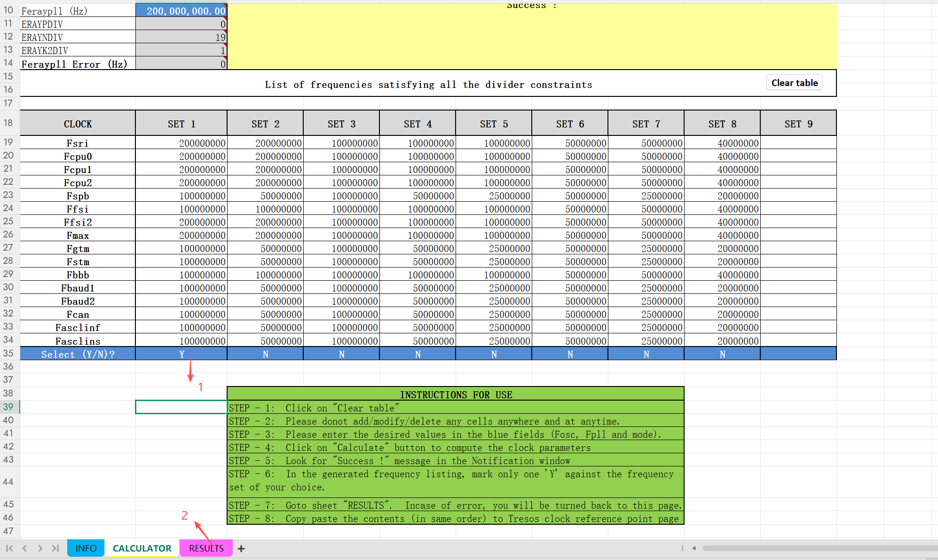The width and height of the screenshot is (938, 560).
Task: Click the Clear table button
Action: tap(794, 83)
